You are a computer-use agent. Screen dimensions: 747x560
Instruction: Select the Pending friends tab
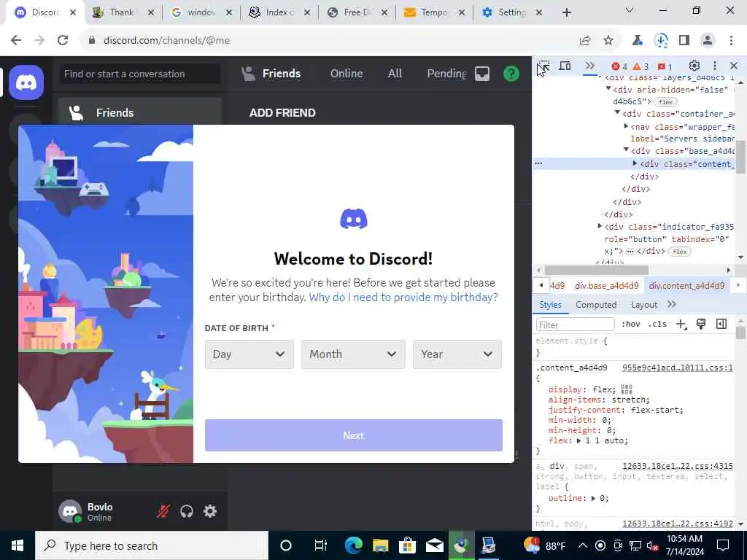point(446,74)
